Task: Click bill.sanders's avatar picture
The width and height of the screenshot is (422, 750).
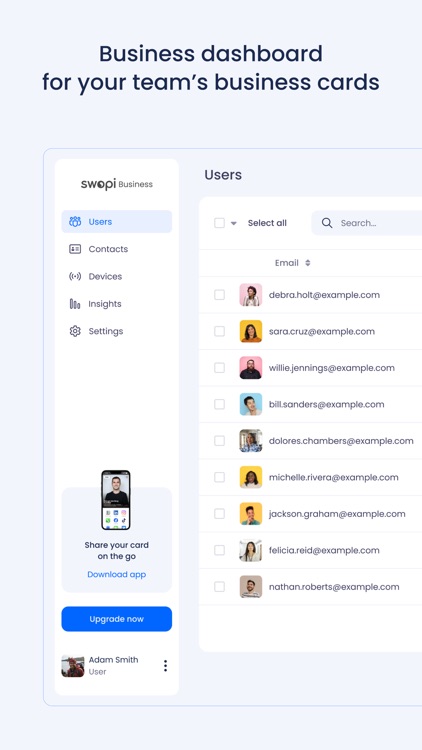Action: point(251,404)
